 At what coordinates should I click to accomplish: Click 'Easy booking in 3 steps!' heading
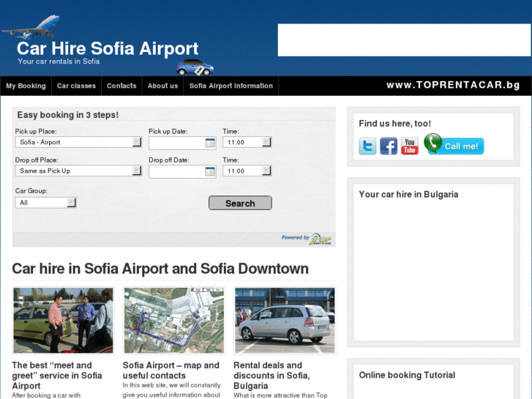[68, 115]
